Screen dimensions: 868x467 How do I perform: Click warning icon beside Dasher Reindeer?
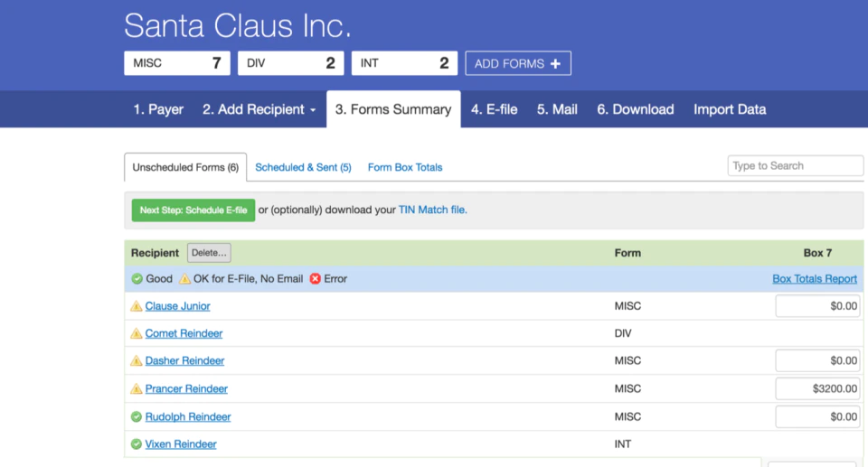pos(137,360)
